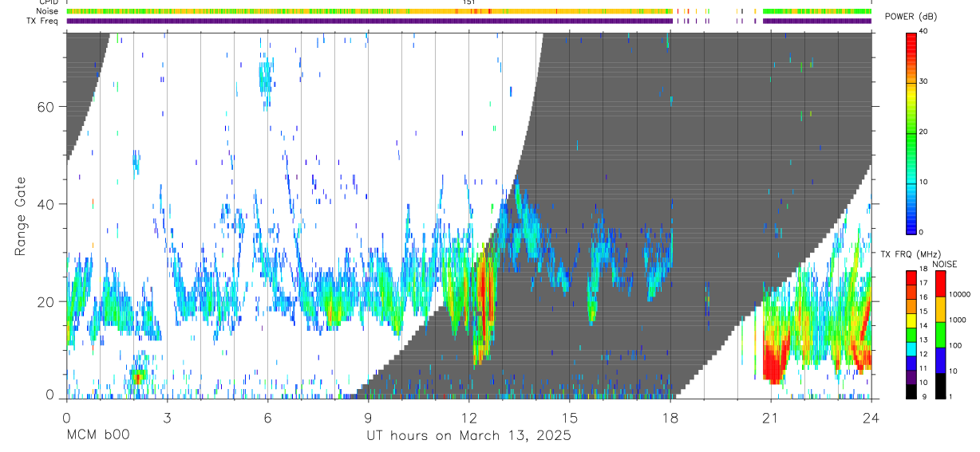Click the TX Freq row label at top
This screenshot has width=980, height=452.
[x=43, y=21]
